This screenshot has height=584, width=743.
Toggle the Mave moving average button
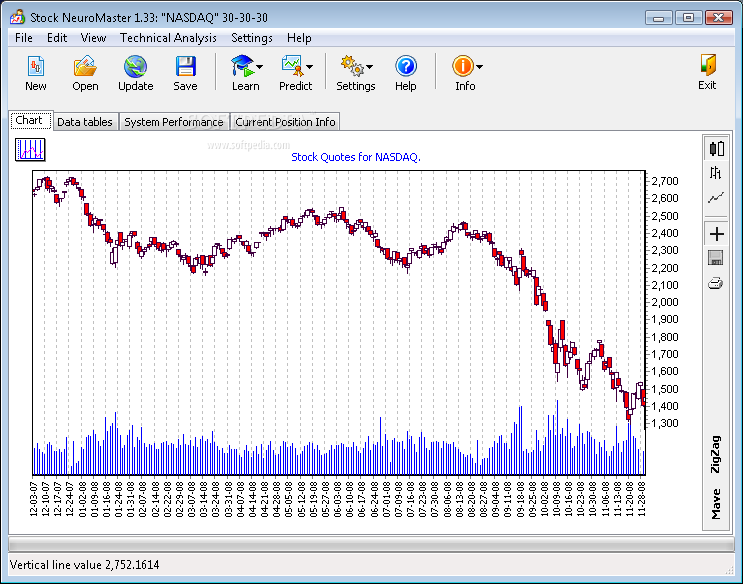[716, 504]
